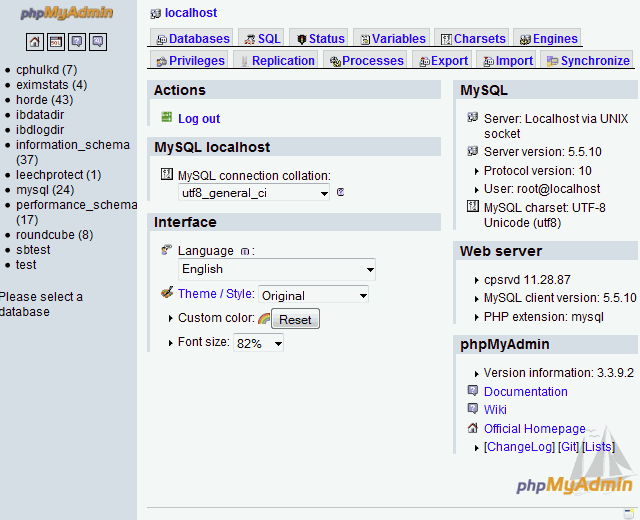Click the Home icon in the sidebar
The image size is (640, 520).
(35, 42)
